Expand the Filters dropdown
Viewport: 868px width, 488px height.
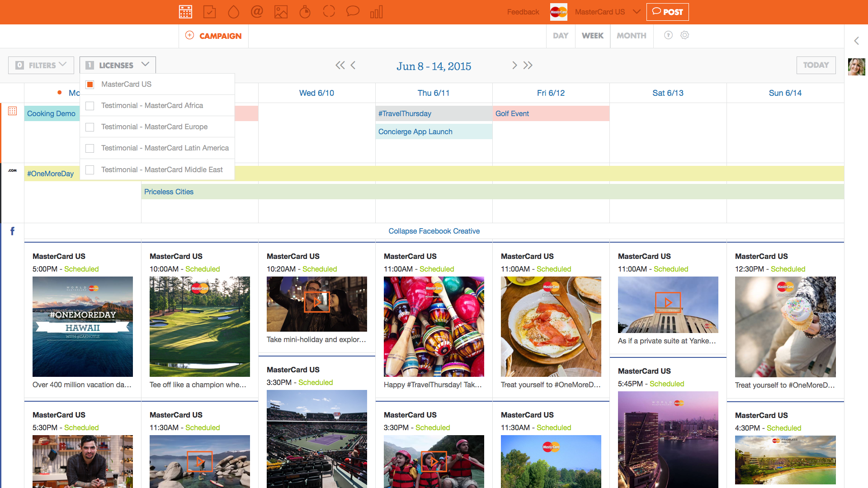click(x=41, y=65)
